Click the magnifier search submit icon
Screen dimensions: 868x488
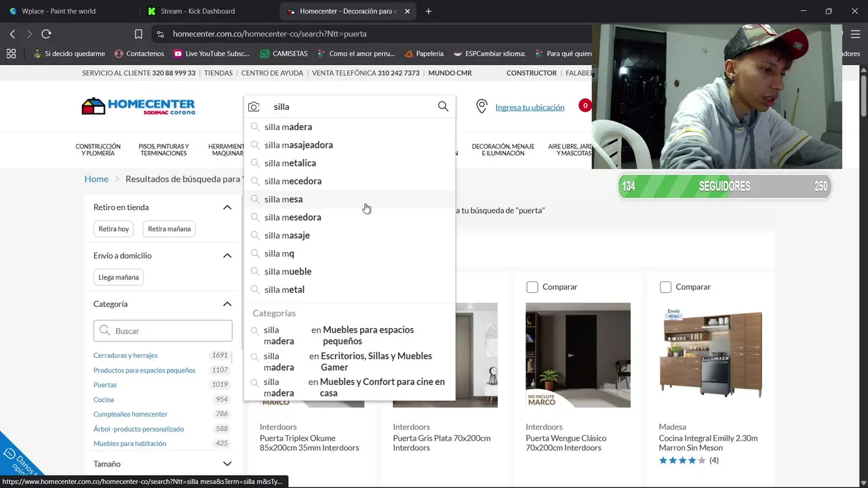(443, 106)
